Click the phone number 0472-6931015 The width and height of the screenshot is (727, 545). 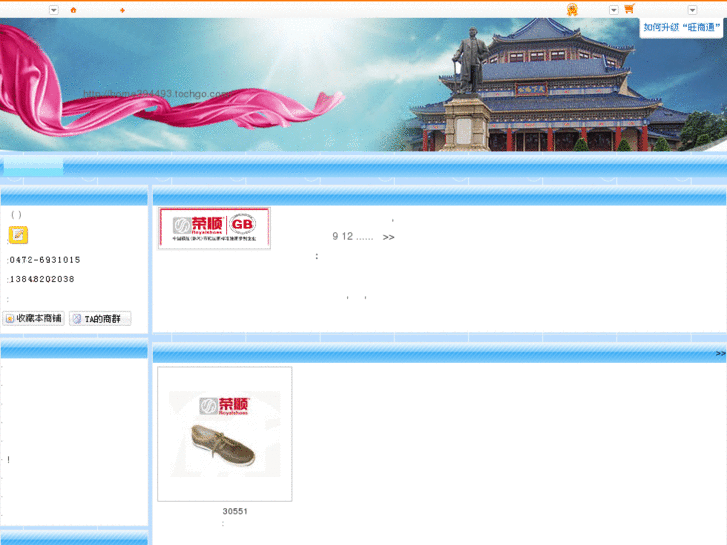(x=45, y=260)
